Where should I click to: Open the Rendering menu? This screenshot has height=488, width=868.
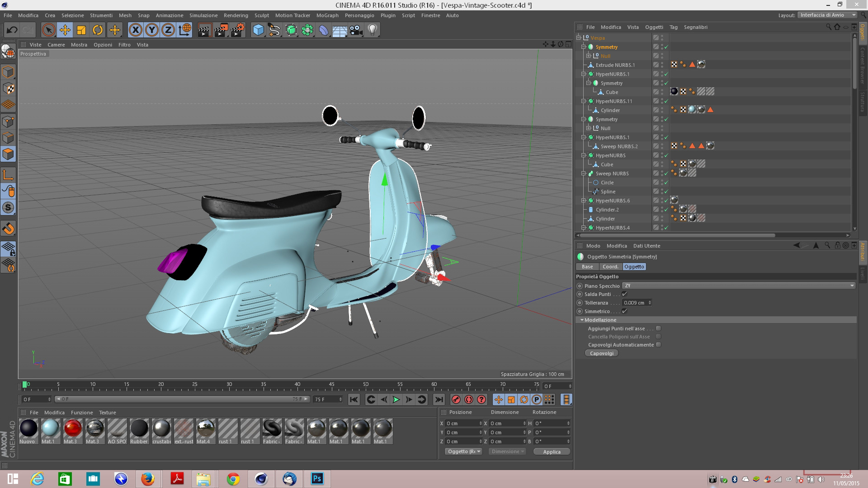click(x=236, y=15)
